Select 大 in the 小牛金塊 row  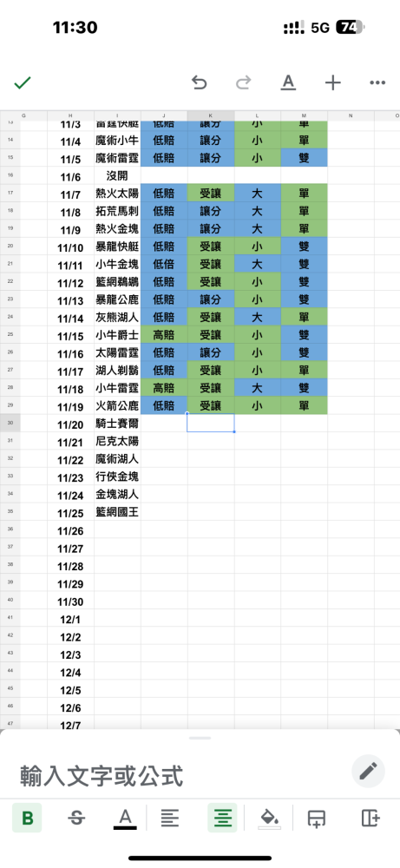[x=257, y=264]
